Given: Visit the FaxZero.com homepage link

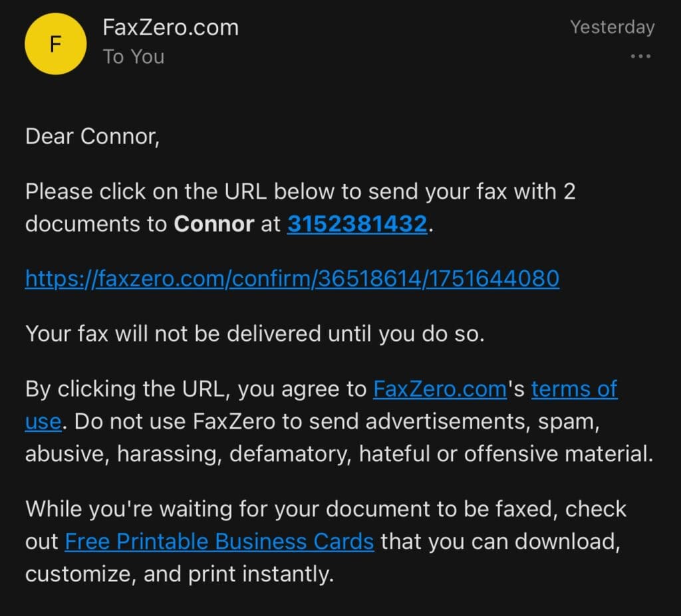Looking at the screenshot, I should click(x=439, y=389).
